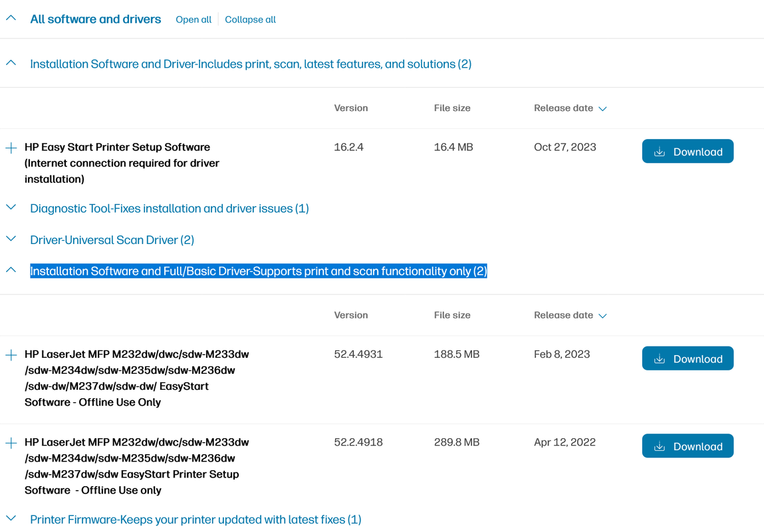Select the 16.4 MB file size value
Viewport: 764px width, 532px height.
pyautogui.click(x=453, y=147)
